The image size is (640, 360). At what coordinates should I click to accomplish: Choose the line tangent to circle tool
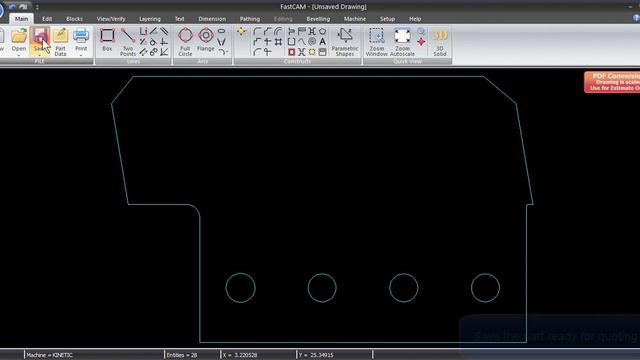point(153,42)
